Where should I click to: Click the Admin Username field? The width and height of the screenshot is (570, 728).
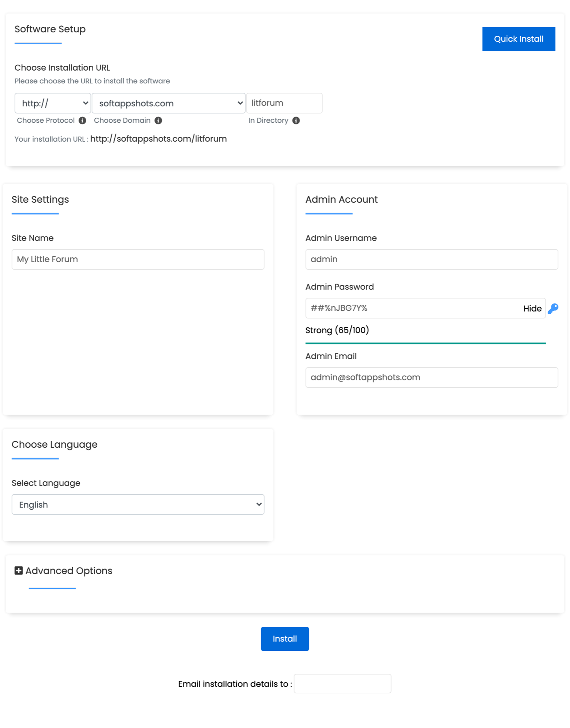point(431,259)
